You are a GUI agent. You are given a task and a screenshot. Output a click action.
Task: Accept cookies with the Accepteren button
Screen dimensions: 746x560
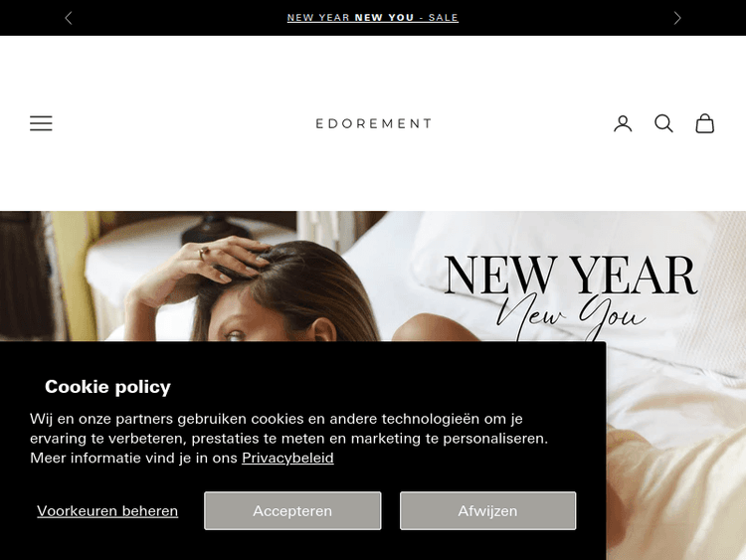click(x=292, y=510)
